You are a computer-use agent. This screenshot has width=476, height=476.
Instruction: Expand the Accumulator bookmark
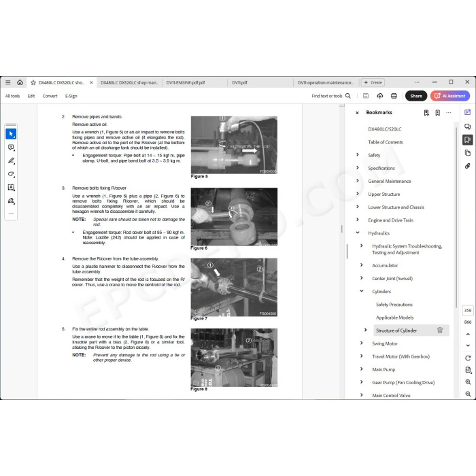362,265
